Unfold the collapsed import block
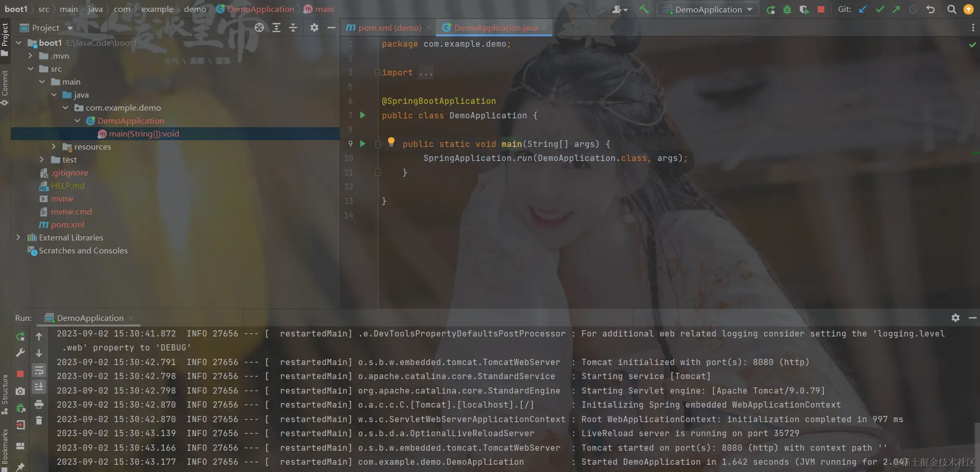Image resolution: width=980 pixels, height=472 pixels. point(378,73)
